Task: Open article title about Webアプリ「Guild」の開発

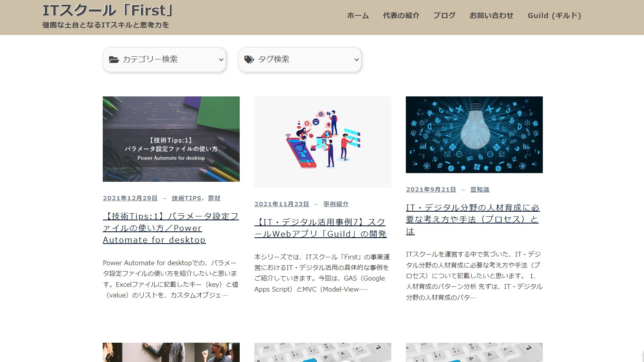Action: tap(320, 228)
